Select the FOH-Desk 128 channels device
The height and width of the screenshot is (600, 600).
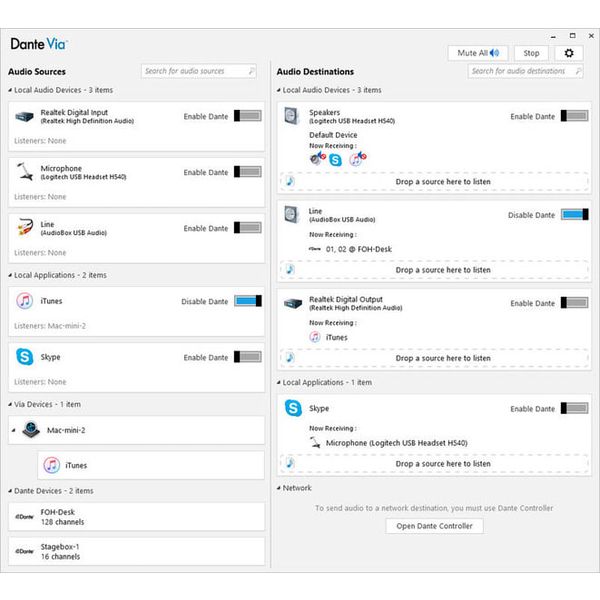tap(137, 516)
